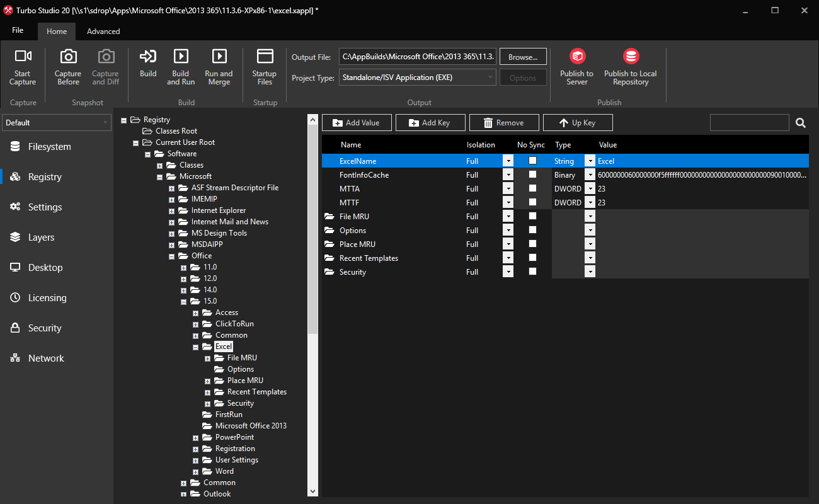819x504 pixels.
Task: Click the search magnifier icon
Action: click(801, 123)
